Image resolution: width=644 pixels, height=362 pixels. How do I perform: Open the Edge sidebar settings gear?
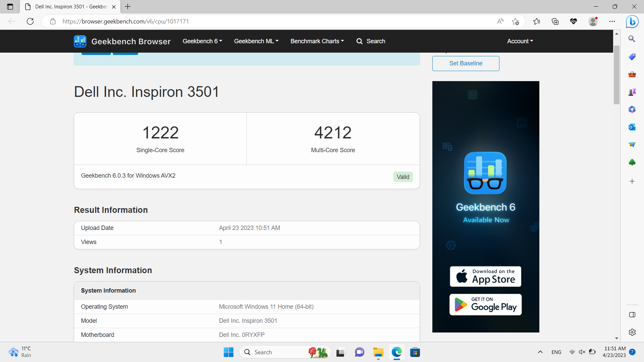click(x=632, y=332)
